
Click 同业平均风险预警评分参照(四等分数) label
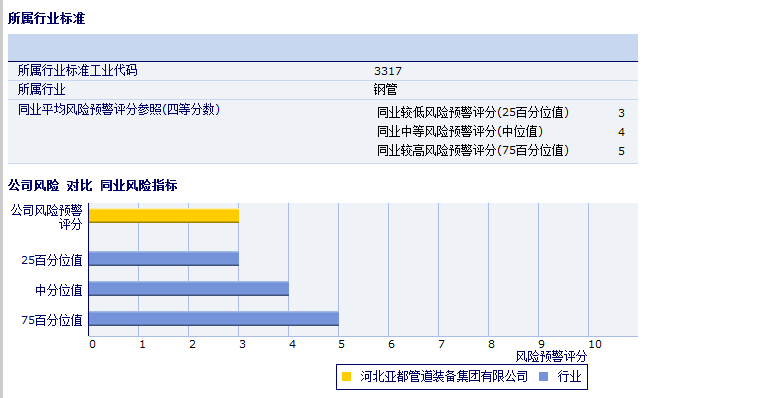(119, 109)
